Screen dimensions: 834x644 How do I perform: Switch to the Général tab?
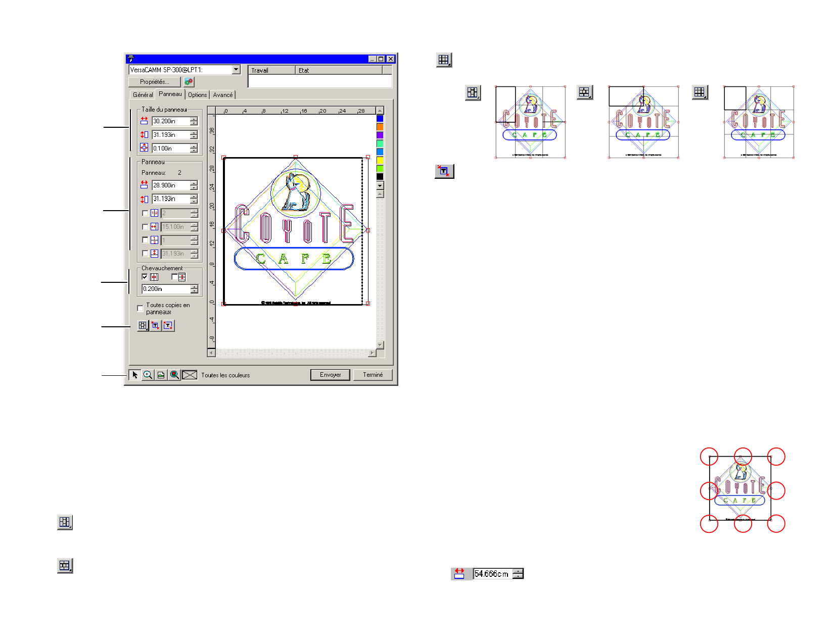point(143,95)
